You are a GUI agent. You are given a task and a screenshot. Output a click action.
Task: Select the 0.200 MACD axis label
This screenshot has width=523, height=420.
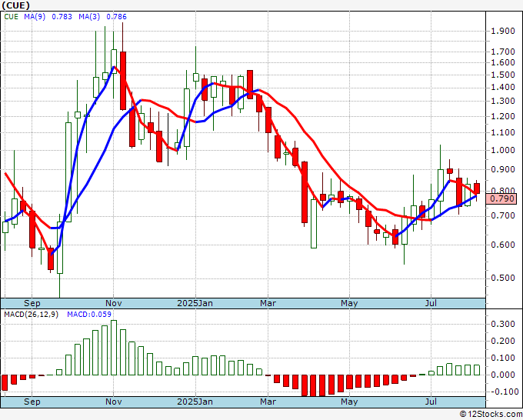coord(503,341)
